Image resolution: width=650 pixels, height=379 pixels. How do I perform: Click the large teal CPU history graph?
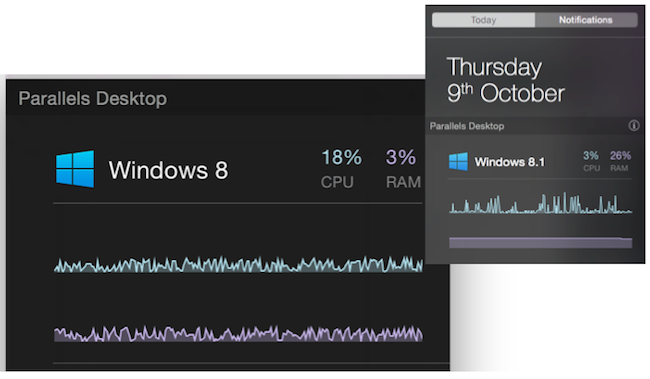coord(238,265)
